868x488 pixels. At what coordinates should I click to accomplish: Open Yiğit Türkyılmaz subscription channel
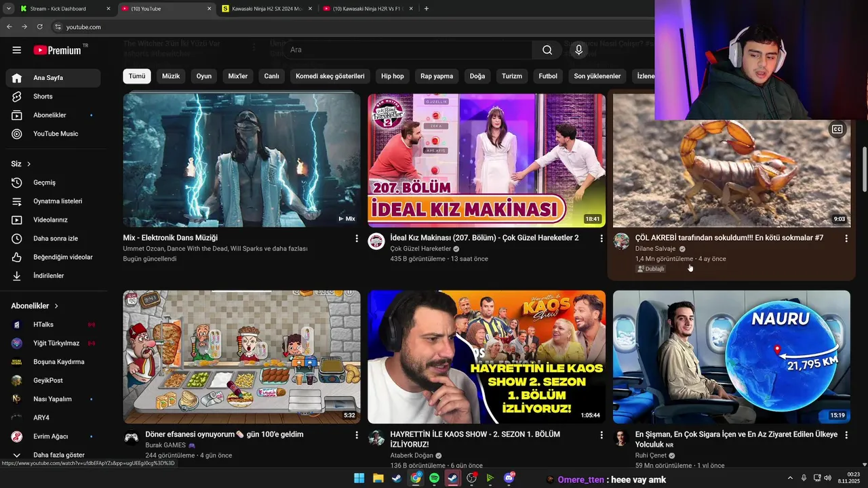(x=53, y=344)
